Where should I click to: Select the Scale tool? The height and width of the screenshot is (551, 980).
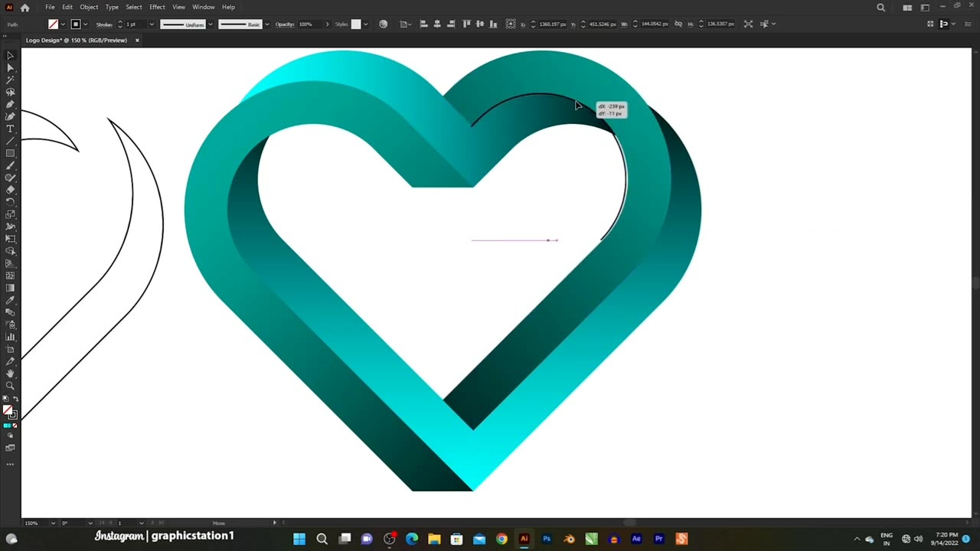tap(10, 214)
